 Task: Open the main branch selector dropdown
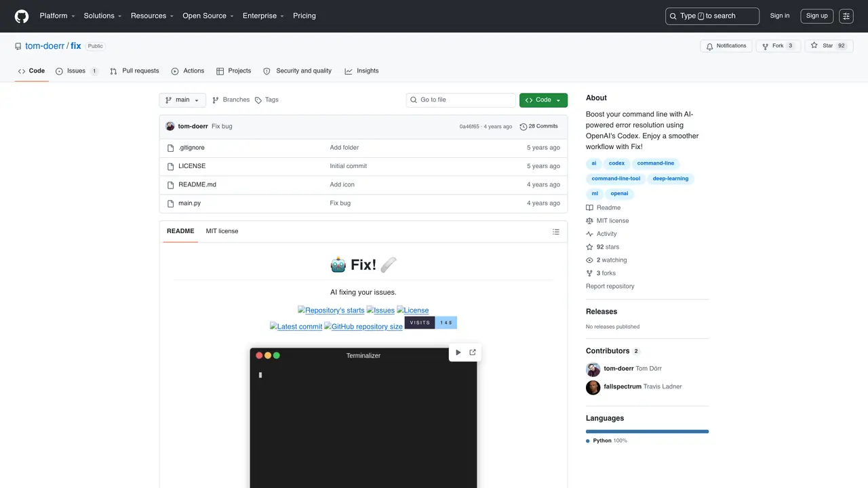(182, 100)
